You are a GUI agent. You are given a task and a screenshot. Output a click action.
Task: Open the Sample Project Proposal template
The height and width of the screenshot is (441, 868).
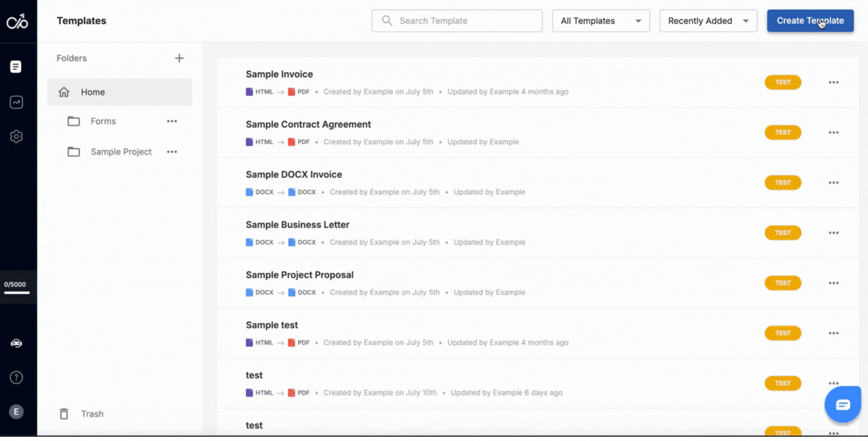pos(299,275)
